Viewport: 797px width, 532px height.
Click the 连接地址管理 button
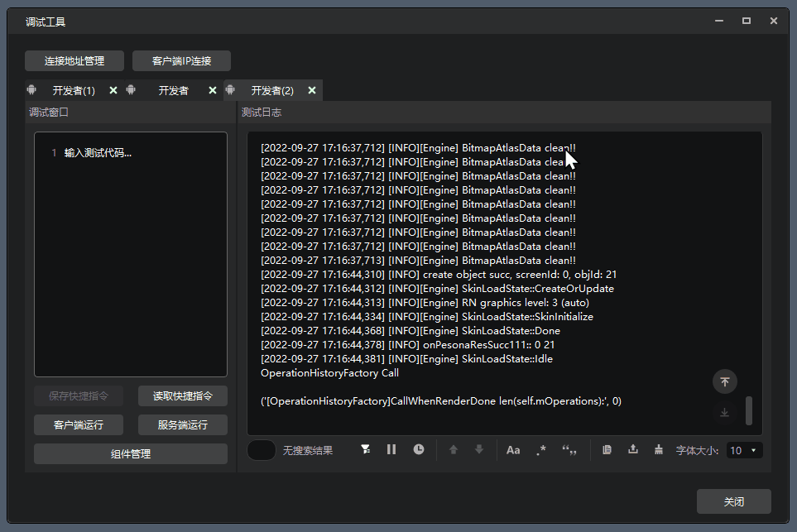tap(74, 60)
